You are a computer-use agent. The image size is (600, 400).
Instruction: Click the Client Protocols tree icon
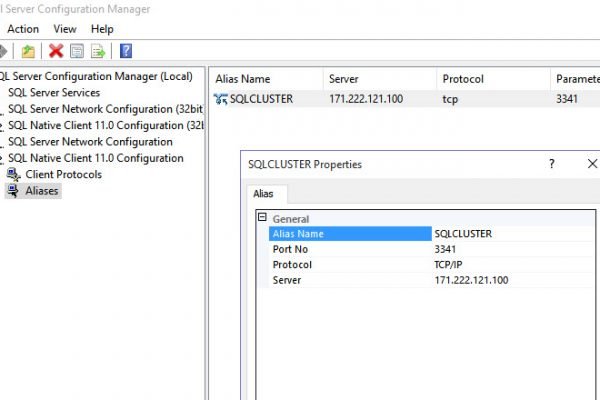click(x=14, y=175)
